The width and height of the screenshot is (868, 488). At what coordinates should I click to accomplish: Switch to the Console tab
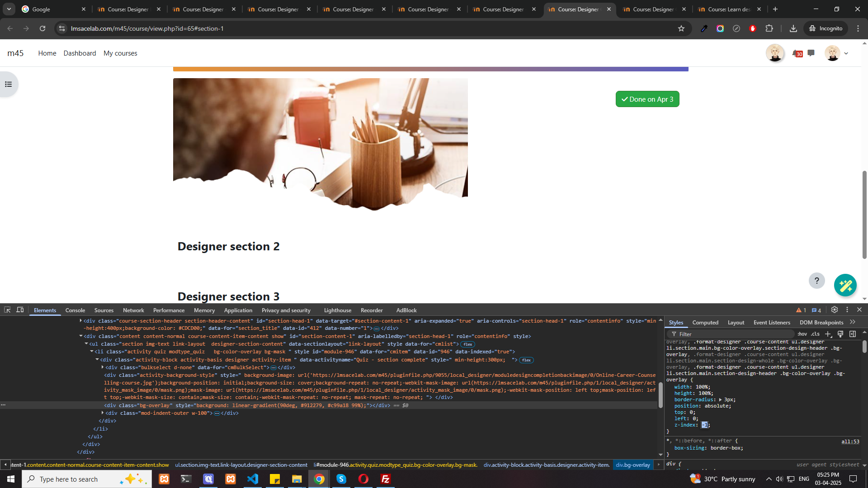pyautogui.click(x=75, y=310)
